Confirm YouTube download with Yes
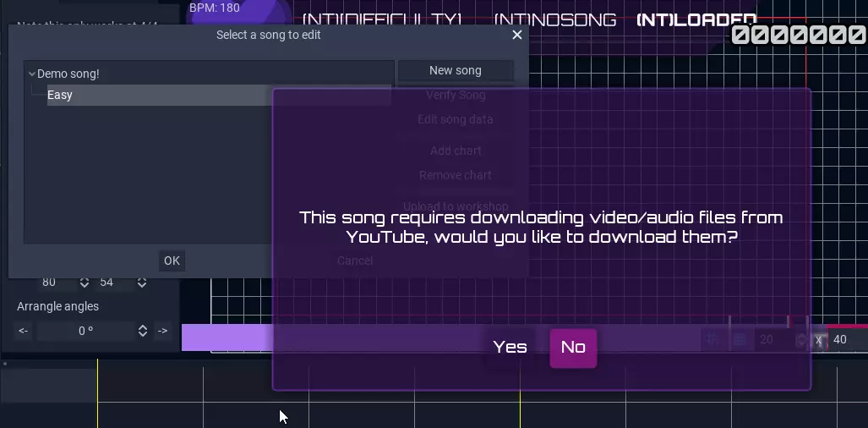Screen dimensions: 868x428 click(510, 347)
